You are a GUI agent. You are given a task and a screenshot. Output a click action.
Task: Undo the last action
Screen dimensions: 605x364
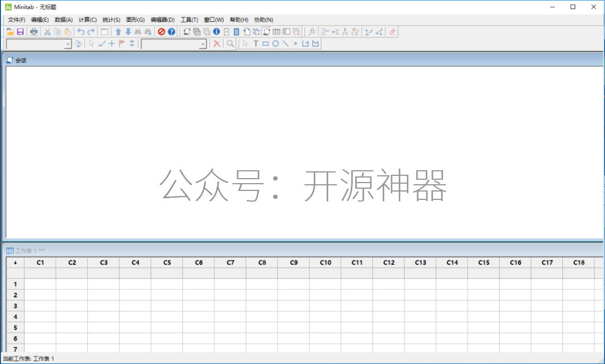(81, 32)
